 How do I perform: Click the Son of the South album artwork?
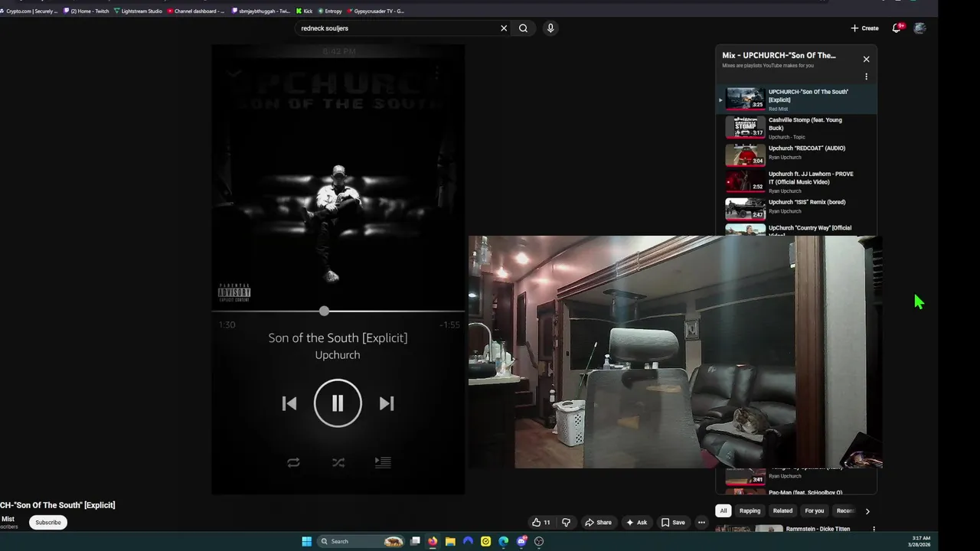pyautogui.click(x=338, y=176)
